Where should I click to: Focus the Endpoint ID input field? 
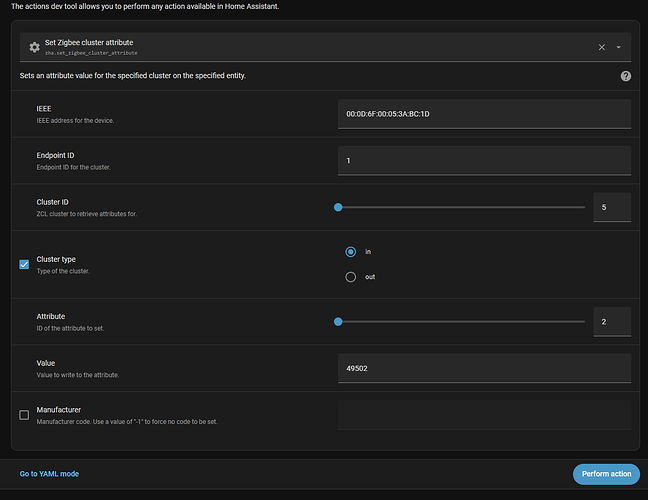[x=484, y=160]
